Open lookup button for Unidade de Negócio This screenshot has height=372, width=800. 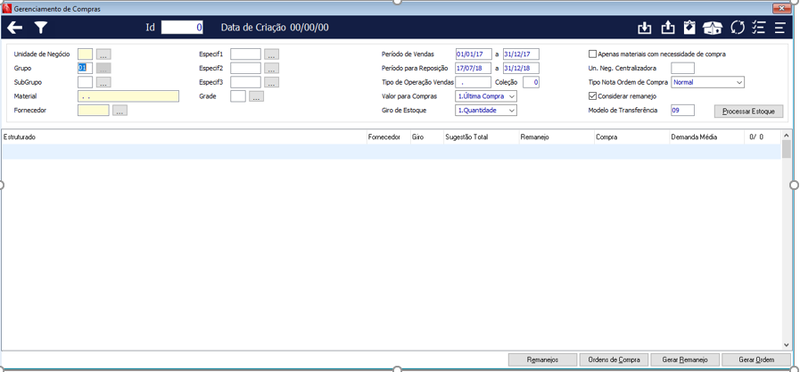(x=104, y=54)
